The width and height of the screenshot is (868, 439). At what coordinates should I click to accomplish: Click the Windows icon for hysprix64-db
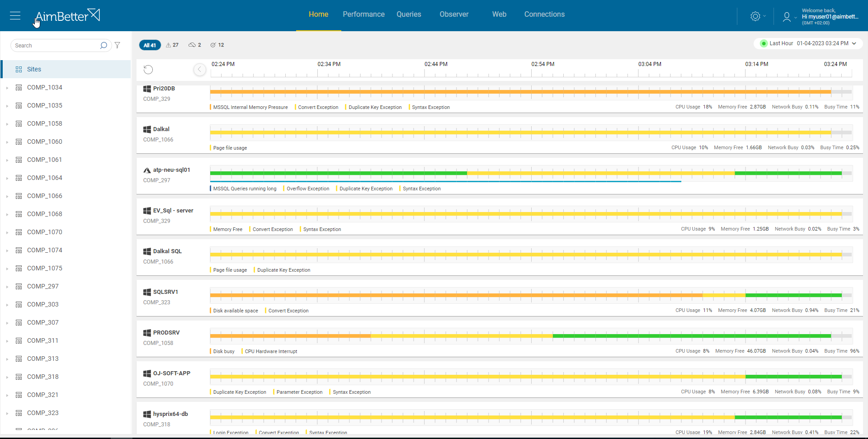pos(147,414)
